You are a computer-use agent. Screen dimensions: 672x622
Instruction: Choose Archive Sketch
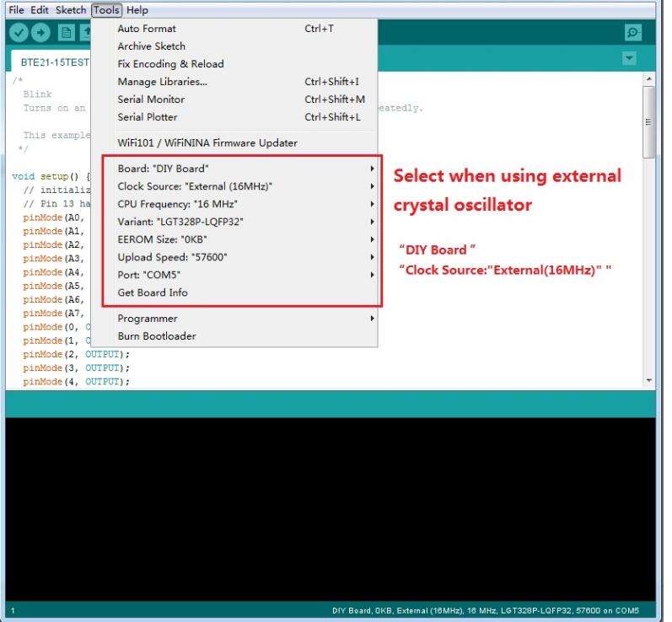[x=235, y=46]
